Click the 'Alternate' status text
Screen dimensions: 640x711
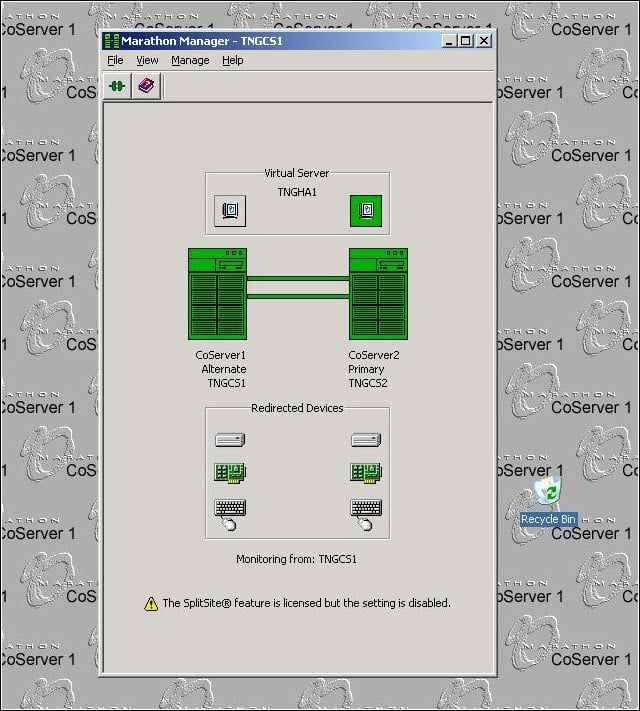224,369
